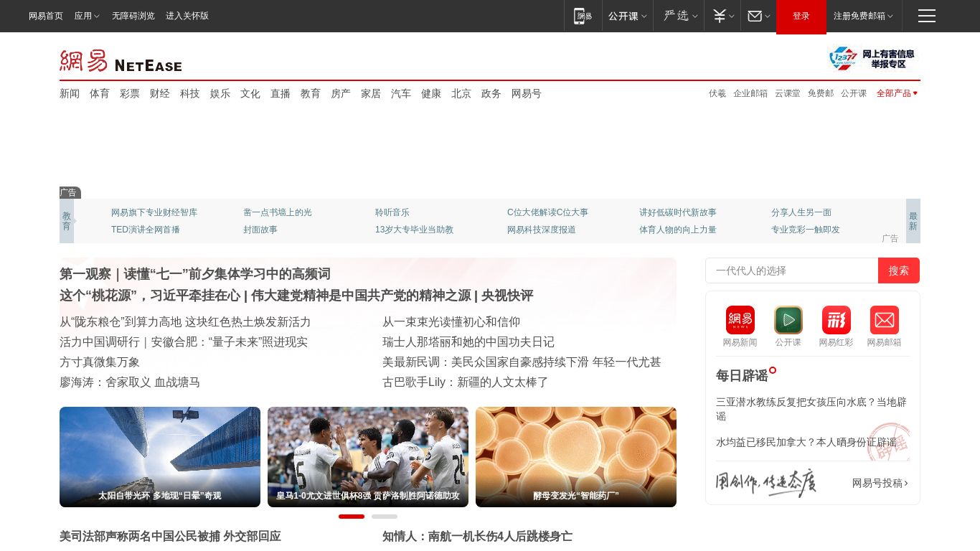Image resolution: width=980 pixels, height=551 pixels.
Task: Open the 公开课 green play icon
Action: [788, 320]
